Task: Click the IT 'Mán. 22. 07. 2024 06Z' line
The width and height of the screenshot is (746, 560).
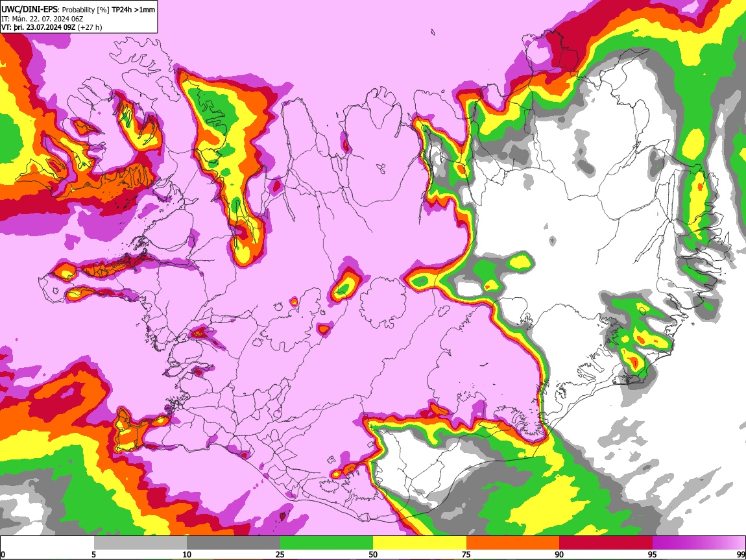Action: tap(42, 19)
